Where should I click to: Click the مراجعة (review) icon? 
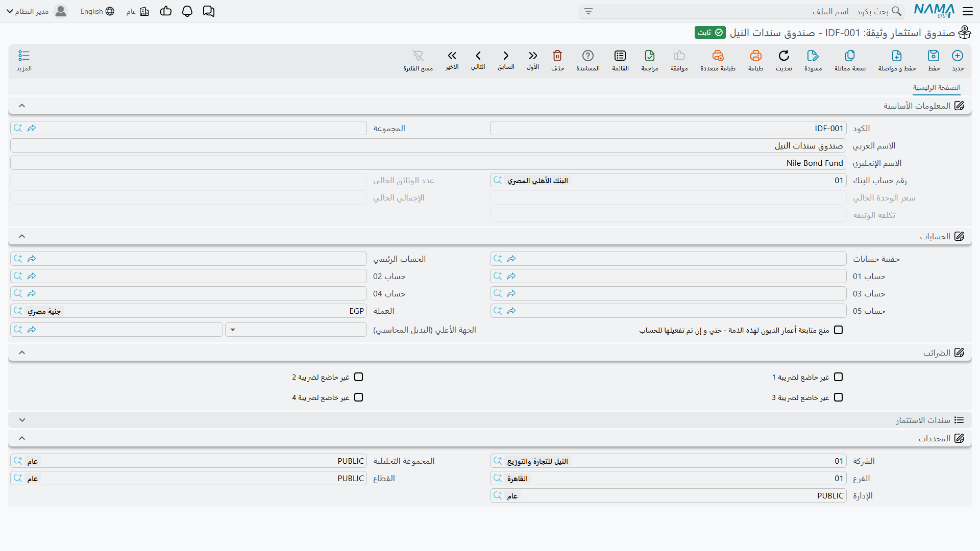coord(650,56)
